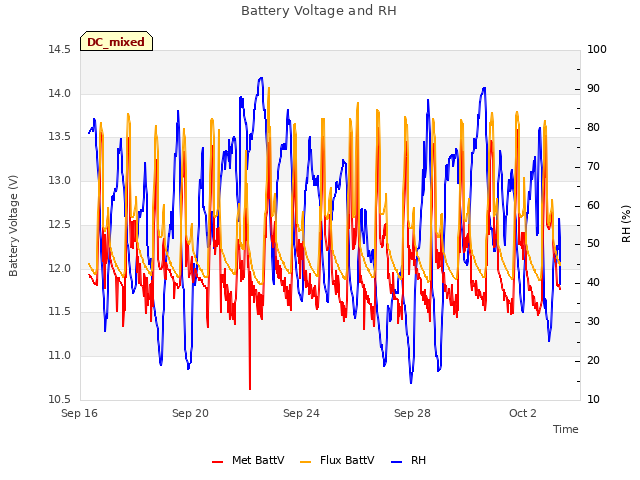Viewport: 640px width, 480px height.
Task: Click the chart title Battery Voltage and RH
Action: (319, 11)
